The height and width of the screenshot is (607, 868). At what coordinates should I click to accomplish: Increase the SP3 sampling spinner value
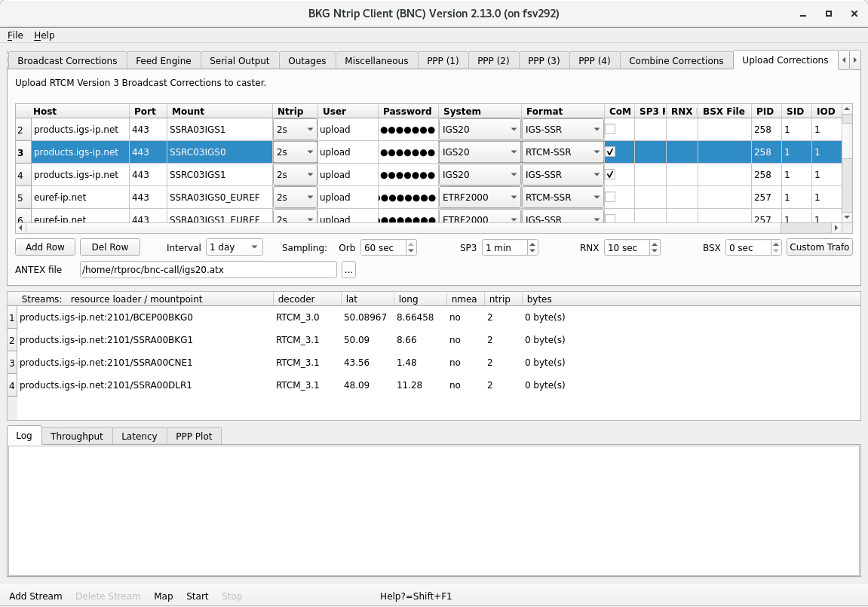[532, 244]
